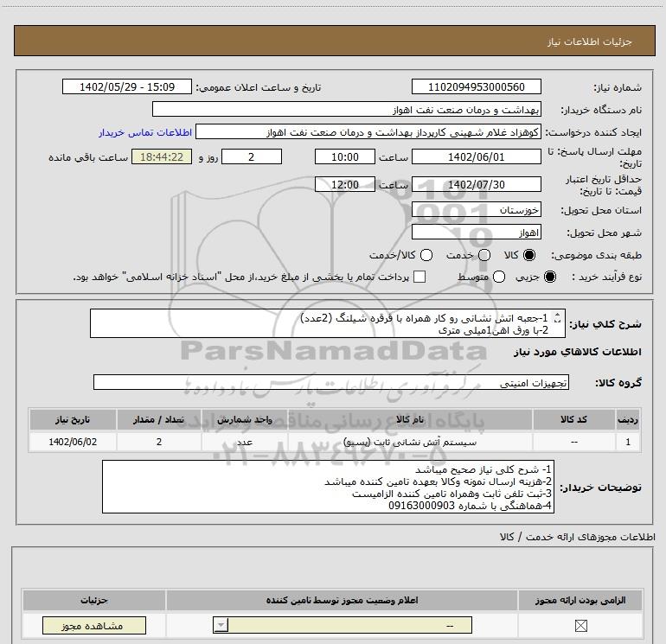Click the item name سیستم آتش نشانی ثابت cell
This screenshot has height=644, width=666.
(410, 442)
